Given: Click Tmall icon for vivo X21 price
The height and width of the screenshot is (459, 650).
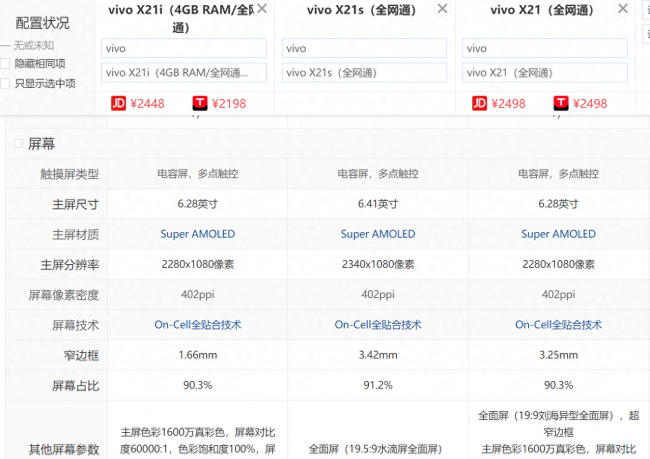Looking at the screenshot, I should click(561, 103).
